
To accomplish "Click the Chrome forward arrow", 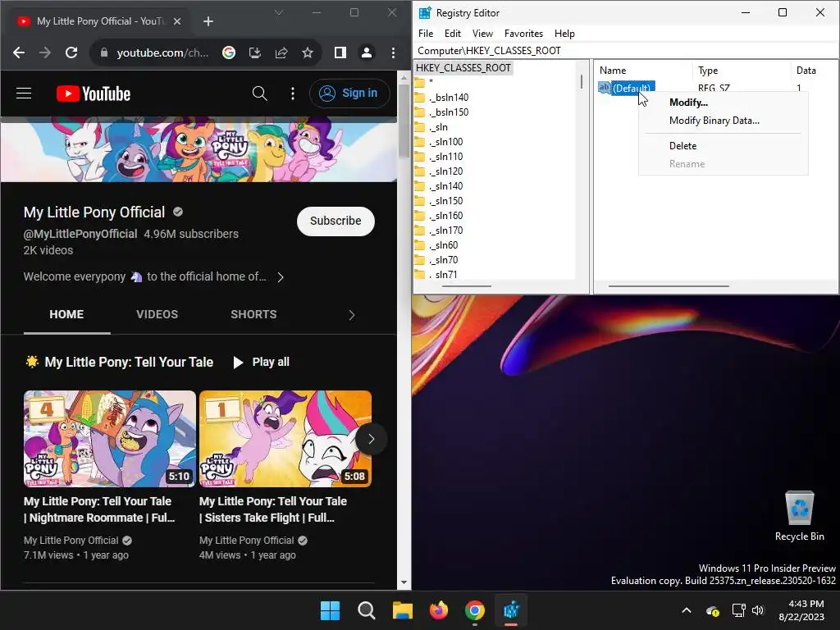I will click(45, 52).
